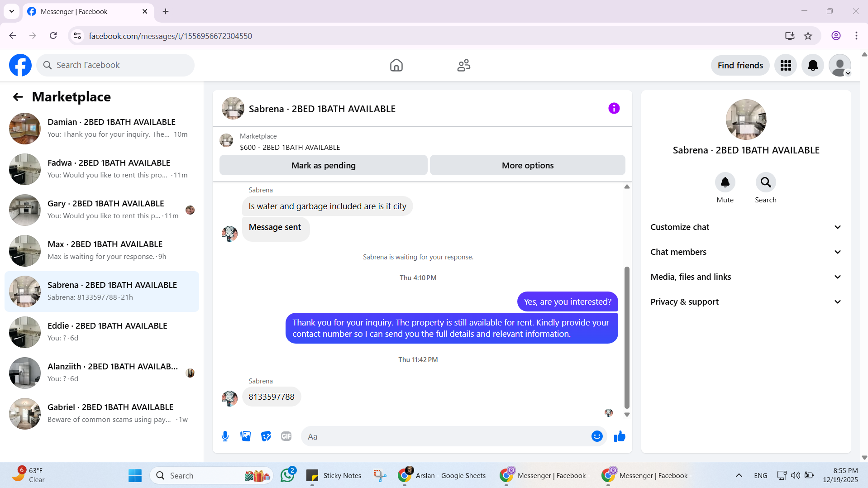Expand Chat members section

(x=746, y=252)
